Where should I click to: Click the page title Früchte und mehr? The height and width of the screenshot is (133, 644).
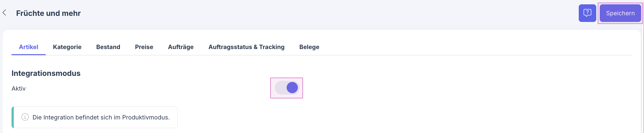48,13
